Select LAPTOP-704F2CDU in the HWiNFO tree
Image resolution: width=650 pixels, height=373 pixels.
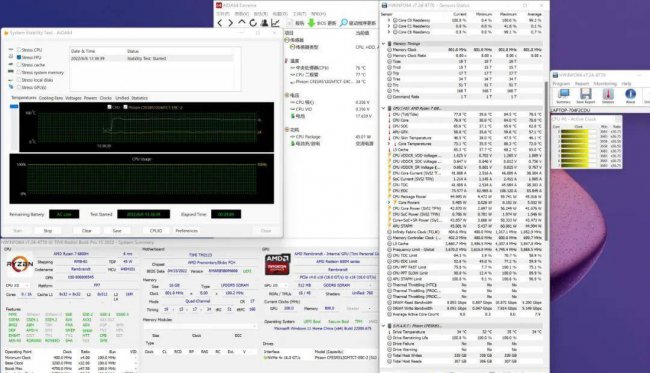(570, 110)
